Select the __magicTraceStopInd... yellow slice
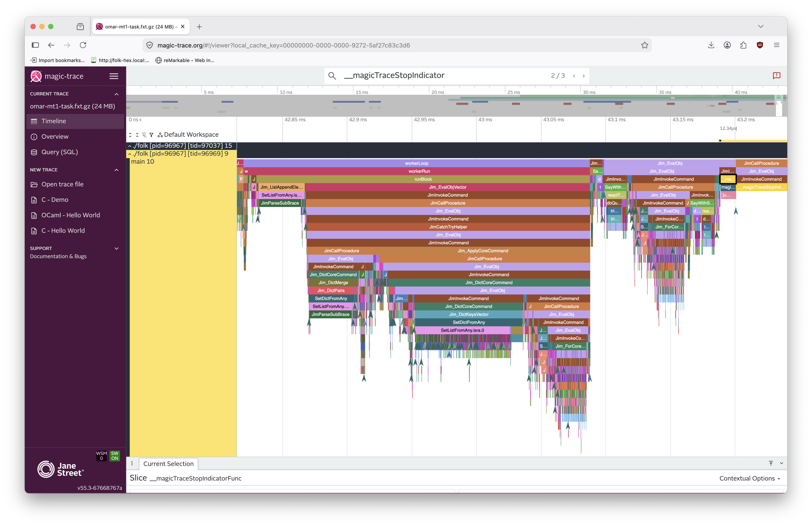 click(761, 187)
